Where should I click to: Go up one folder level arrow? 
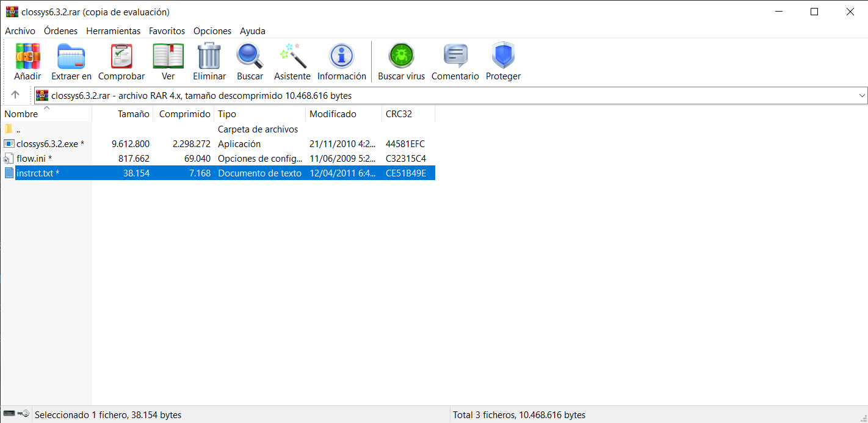15,95
